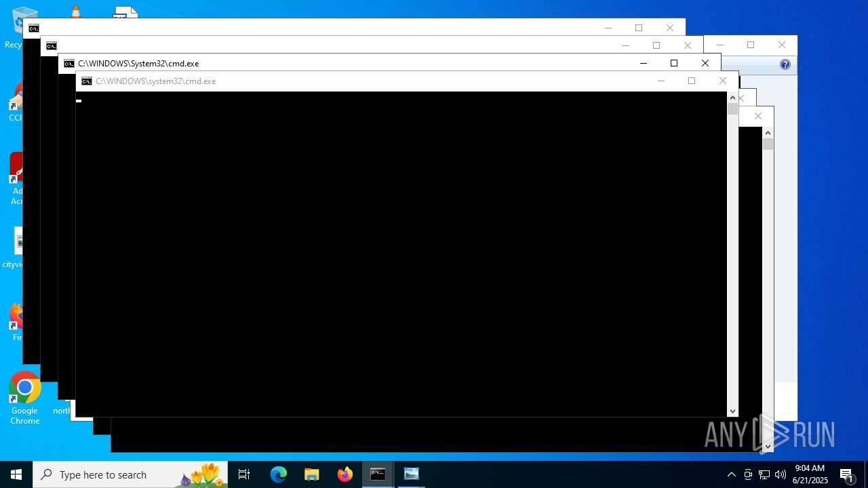
Task: Launch Microsoft Edge from the taskbar
Action: [x=279, y=474]
